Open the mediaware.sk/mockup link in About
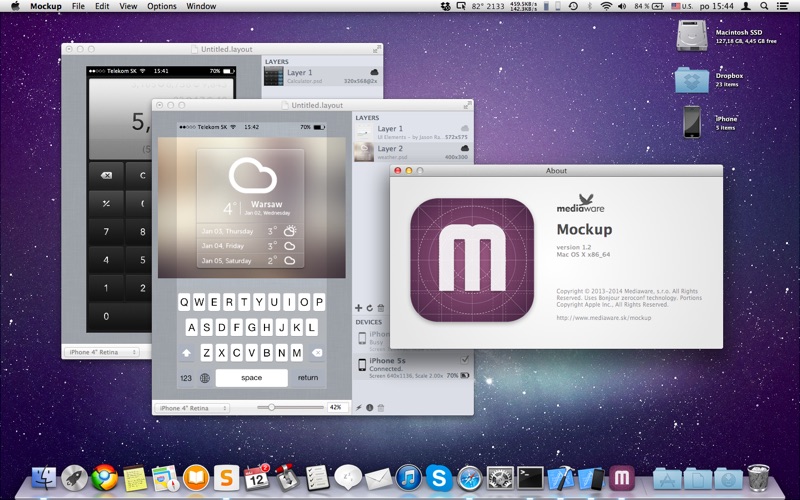 click(604, 317)
